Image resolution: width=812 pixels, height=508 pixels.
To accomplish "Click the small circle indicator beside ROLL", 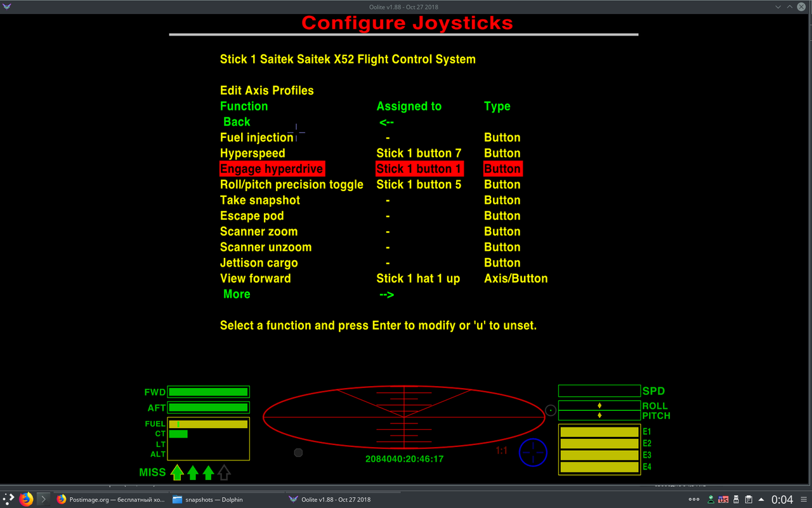I will tap(551, 410).
